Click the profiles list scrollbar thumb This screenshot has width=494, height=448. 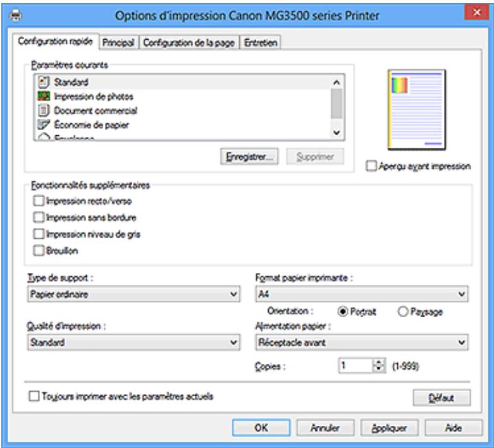[337, 104]
